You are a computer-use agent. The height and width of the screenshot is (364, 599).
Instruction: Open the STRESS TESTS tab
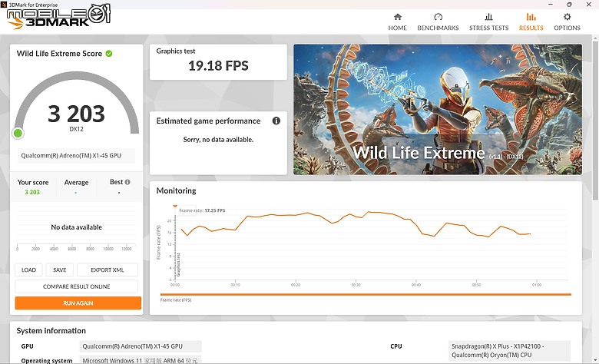coord(488,22)
